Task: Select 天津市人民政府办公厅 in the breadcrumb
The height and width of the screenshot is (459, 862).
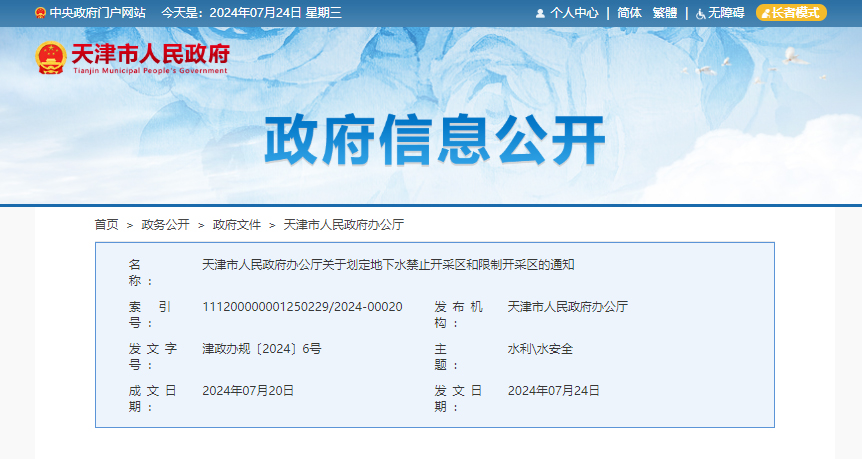Action: 344,225
